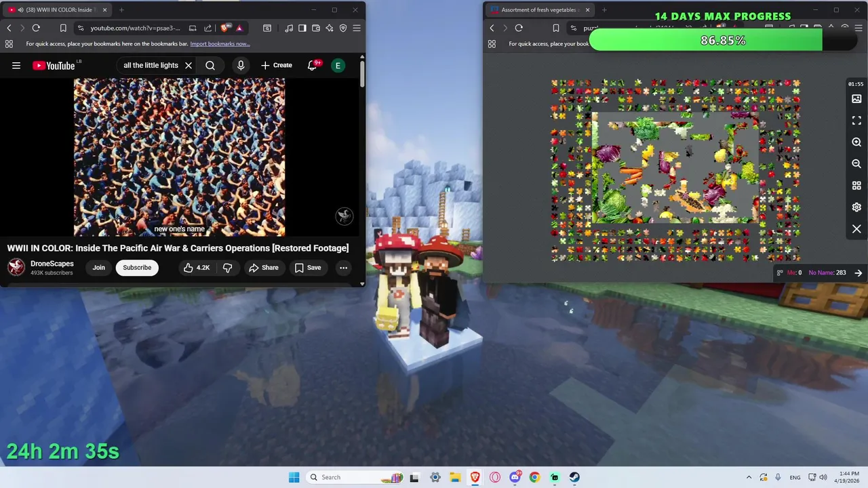Image resolution: width=868 pixels, height=488 pixels.
Task: Toggle the browser sidebar panel
Action: click(302, 28)
